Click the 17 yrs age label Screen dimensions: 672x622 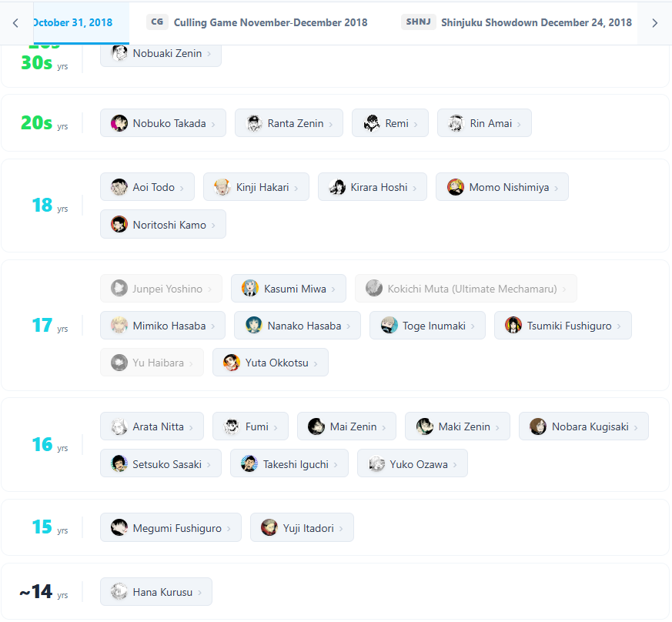(x=50, y=326)
